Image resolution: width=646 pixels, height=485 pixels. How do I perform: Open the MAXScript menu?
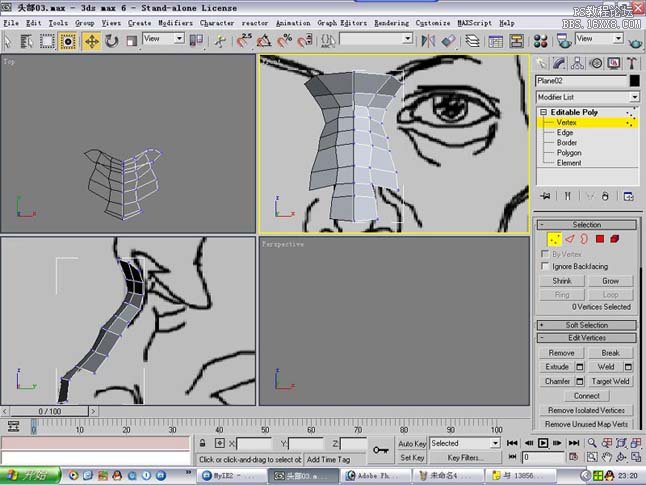coord(475,23)
